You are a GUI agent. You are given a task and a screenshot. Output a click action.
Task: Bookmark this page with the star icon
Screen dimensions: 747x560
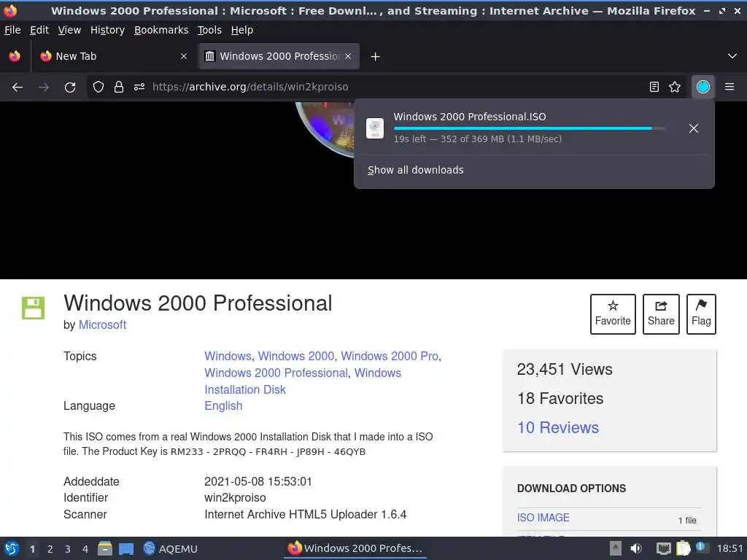tap(675, 87)
